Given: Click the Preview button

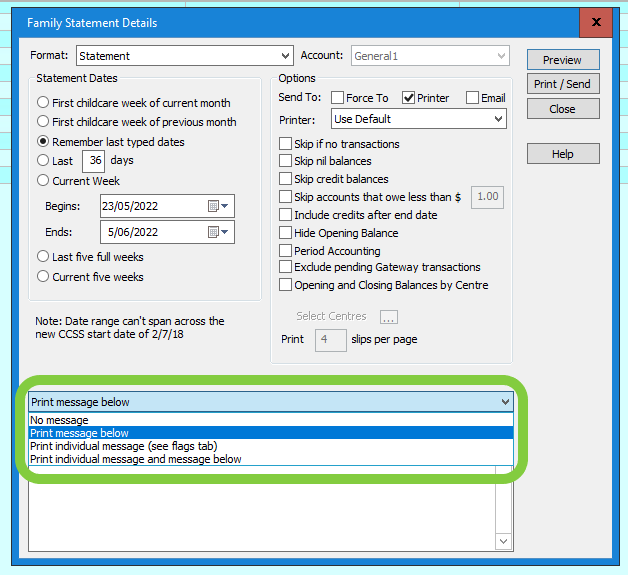Looking at the screenshot, I should [x=563, y=60].
